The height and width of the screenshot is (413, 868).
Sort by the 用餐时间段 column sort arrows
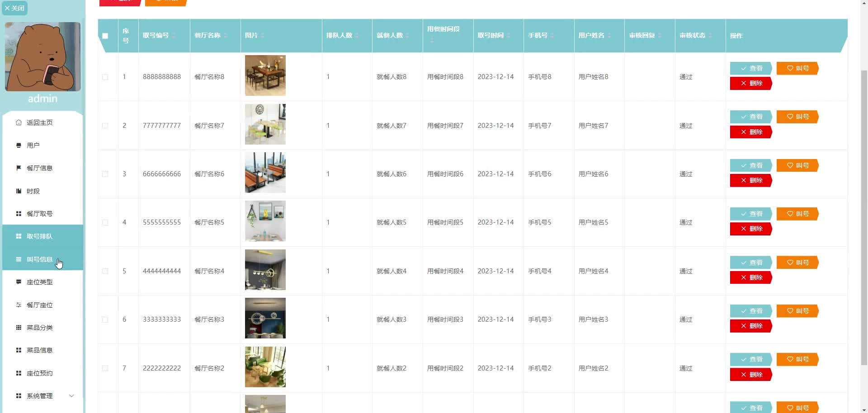(432, 40)
